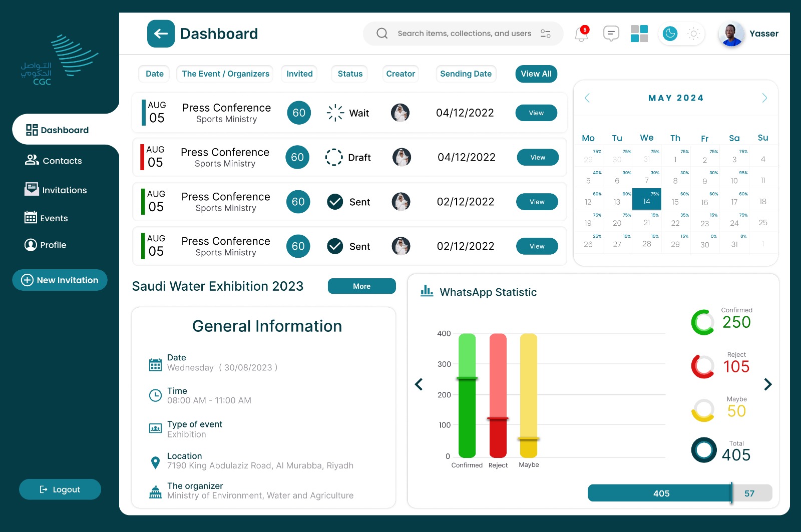Viewport: 801px width, 532px height.
Task: Show next WhatsApp statistic chart
Action: [x=768, y=384]
